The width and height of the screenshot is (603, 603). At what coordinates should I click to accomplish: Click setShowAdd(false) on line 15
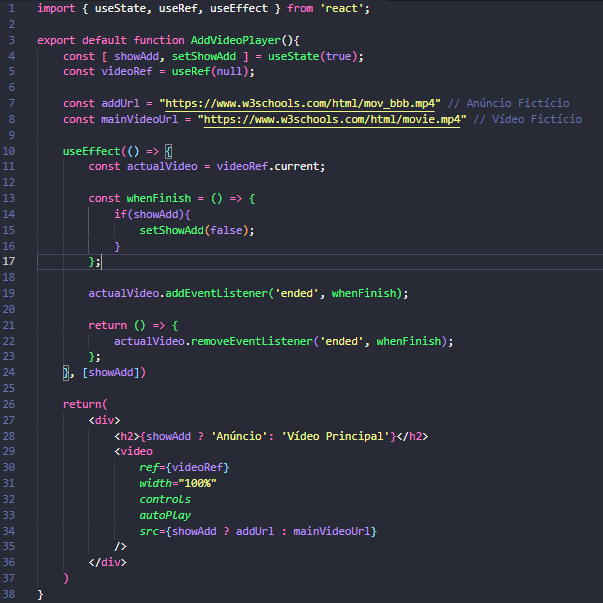point(194,230)
